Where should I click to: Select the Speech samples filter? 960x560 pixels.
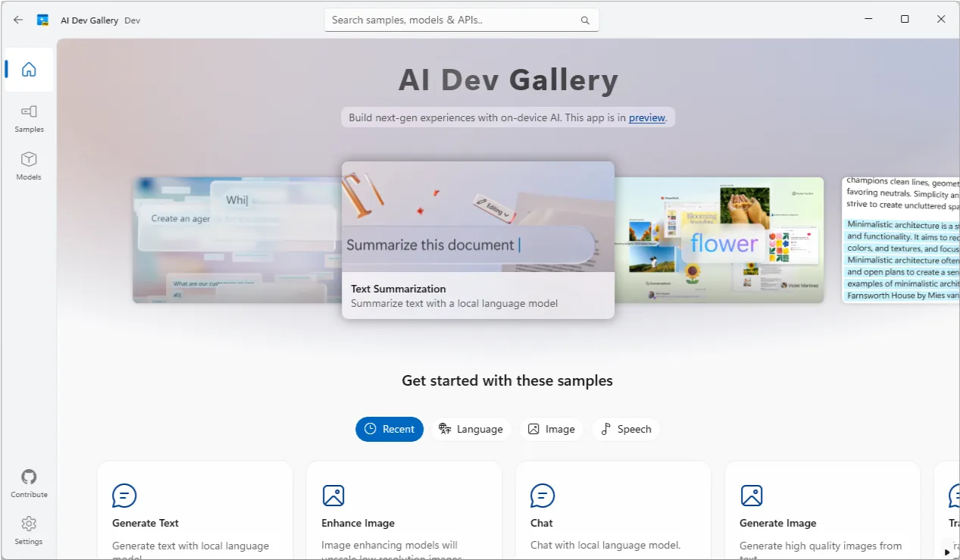click(626, 429)
